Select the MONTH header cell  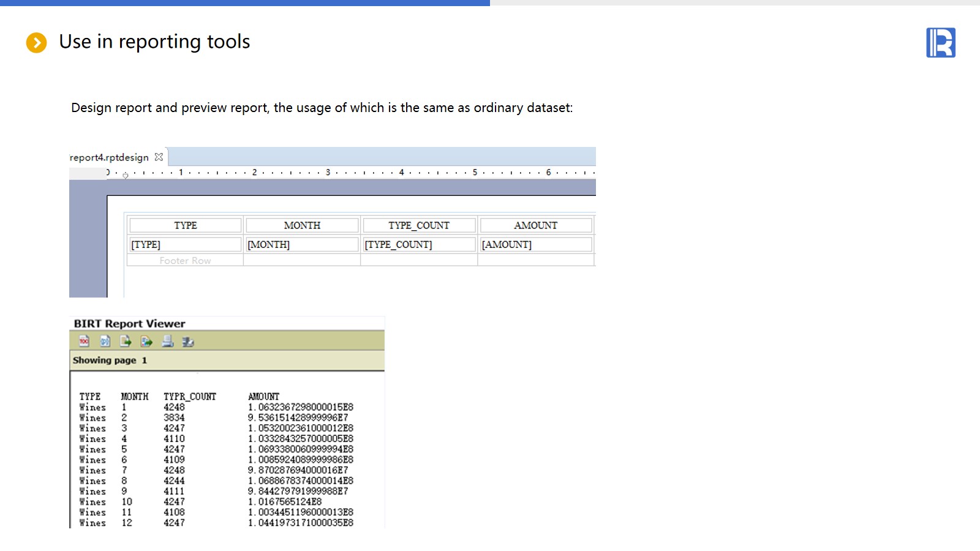[302, 225]
